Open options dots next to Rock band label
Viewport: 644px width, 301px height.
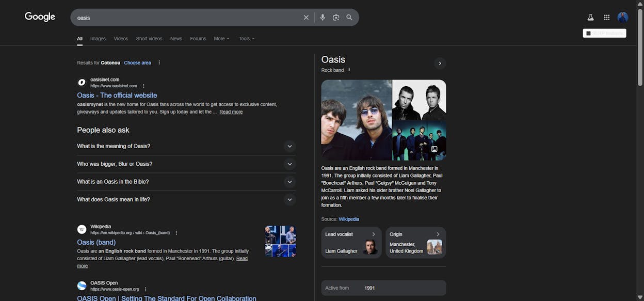coord(349,70)
